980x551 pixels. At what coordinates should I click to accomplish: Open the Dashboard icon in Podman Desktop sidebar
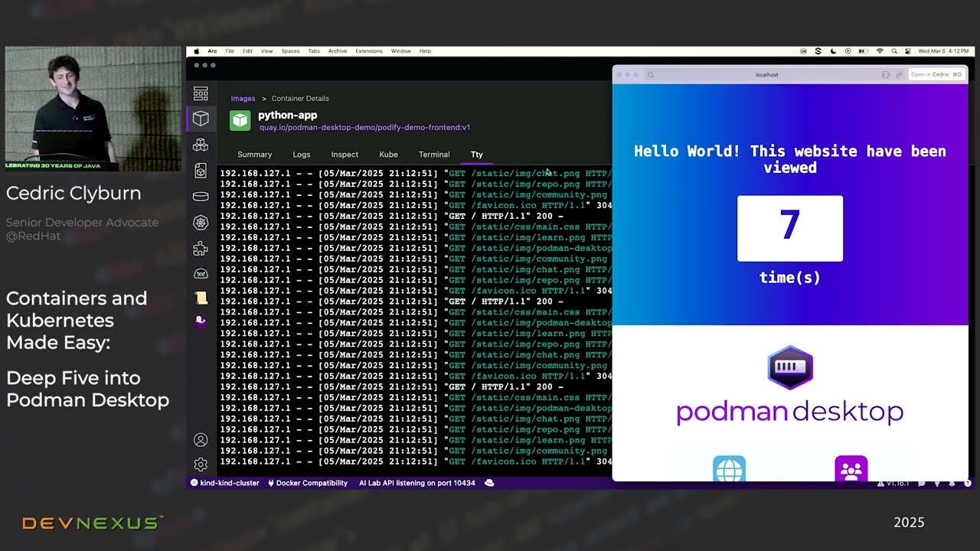[201, 93]
